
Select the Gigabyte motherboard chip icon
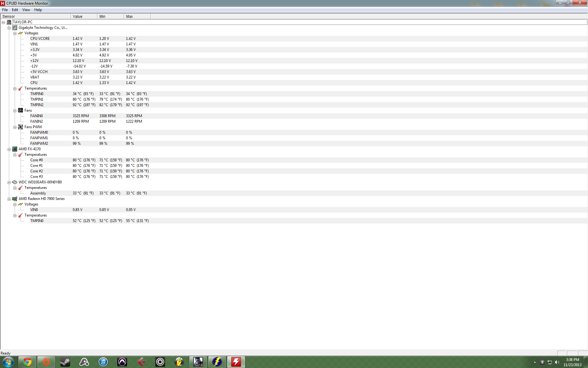pyautogui.click(x=15, y=28)
